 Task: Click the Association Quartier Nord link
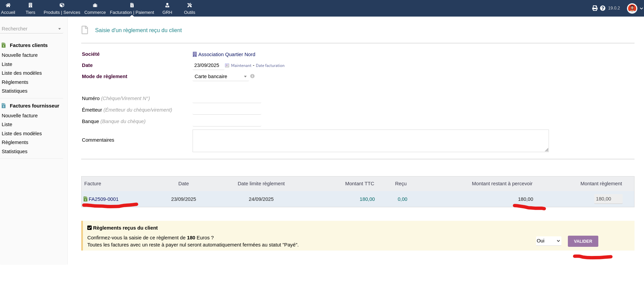click(226, 54)
